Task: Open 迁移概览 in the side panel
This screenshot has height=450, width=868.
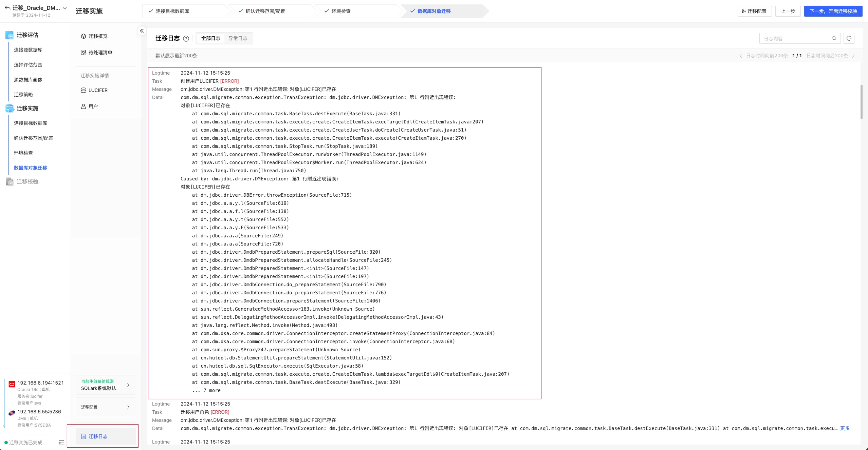Action: 98,36
